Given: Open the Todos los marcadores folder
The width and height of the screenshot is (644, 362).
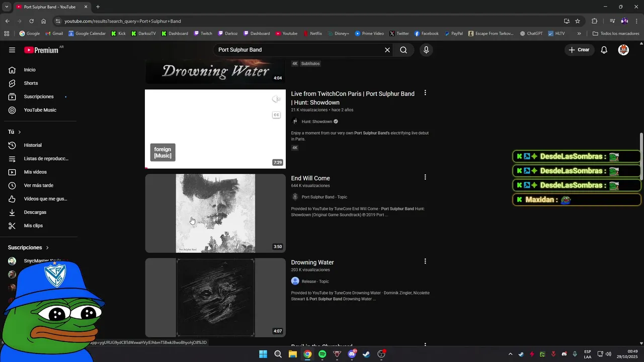Looking at the screenshot, I should tap(616, 34).
